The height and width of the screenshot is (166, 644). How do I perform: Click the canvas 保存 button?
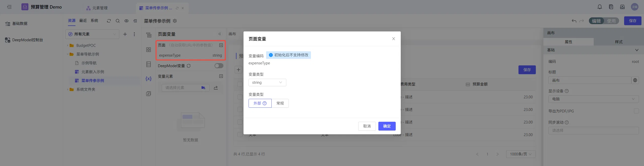(527, 70)
